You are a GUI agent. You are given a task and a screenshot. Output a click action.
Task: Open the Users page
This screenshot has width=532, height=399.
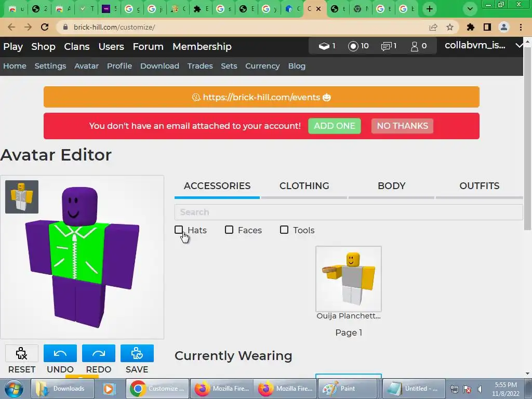(111, 46)
